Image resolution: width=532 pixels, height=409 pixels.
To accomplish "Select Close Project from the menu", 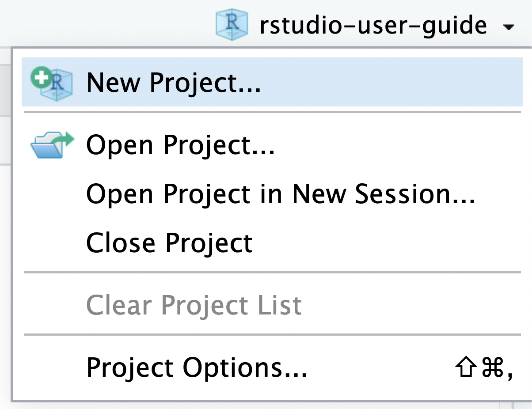I will [x=169, y=242].
